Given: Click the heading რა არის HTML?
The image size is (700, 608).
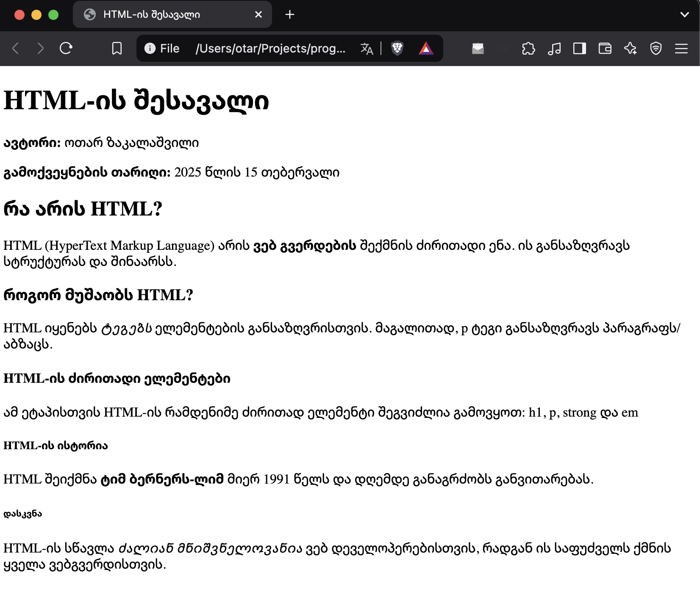Looking at the screenshot, I should (x=83, y=209).
